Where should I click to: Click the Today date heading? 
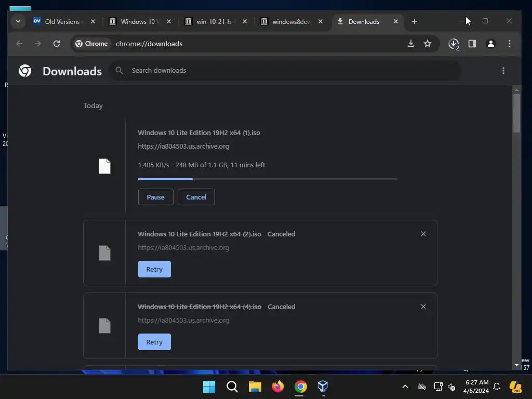coord(93,105)
